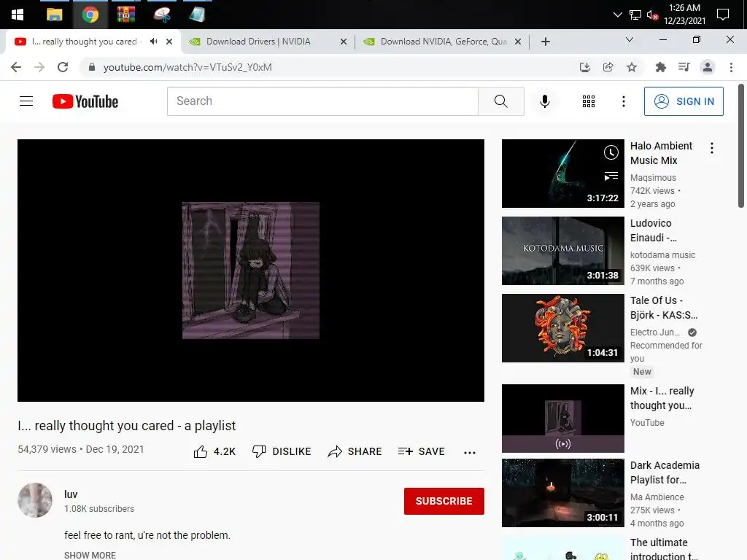The image size is (747, 560).
Task: Open the Chrome profile avatar
Action: (708, 67)
